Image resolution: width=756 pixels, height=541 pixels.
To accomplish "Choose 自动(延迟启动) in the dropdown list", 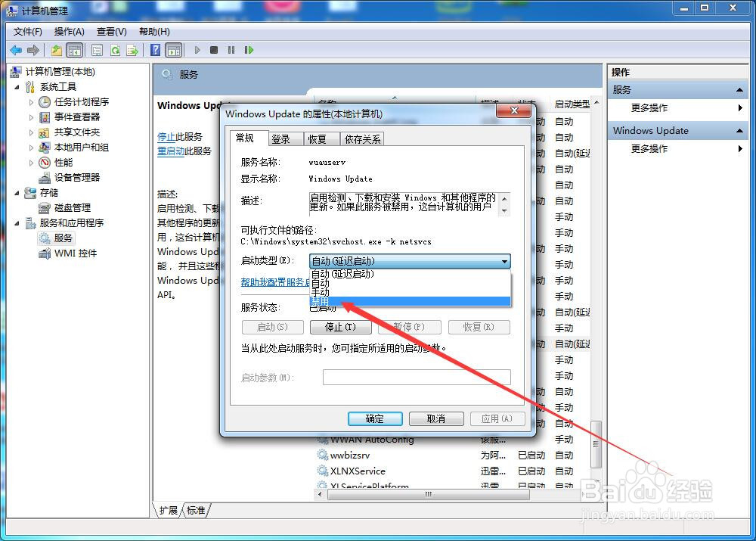I will pos(409,274).
